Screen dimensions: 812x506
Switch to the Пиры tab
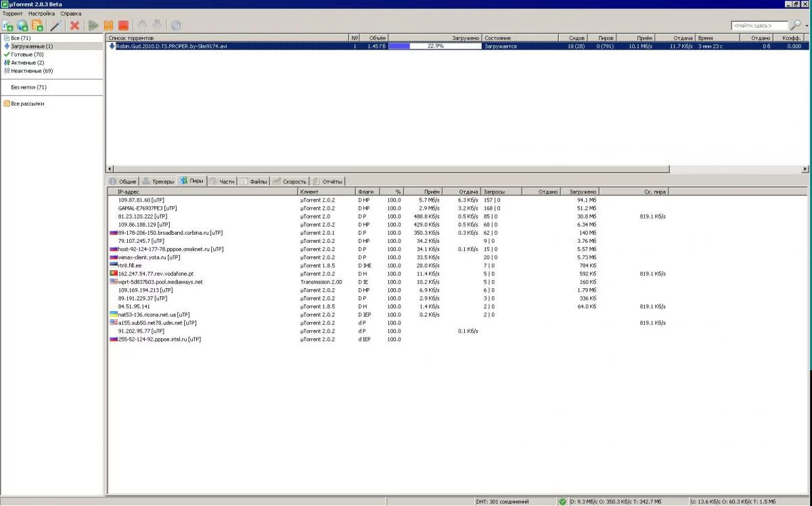192,181
